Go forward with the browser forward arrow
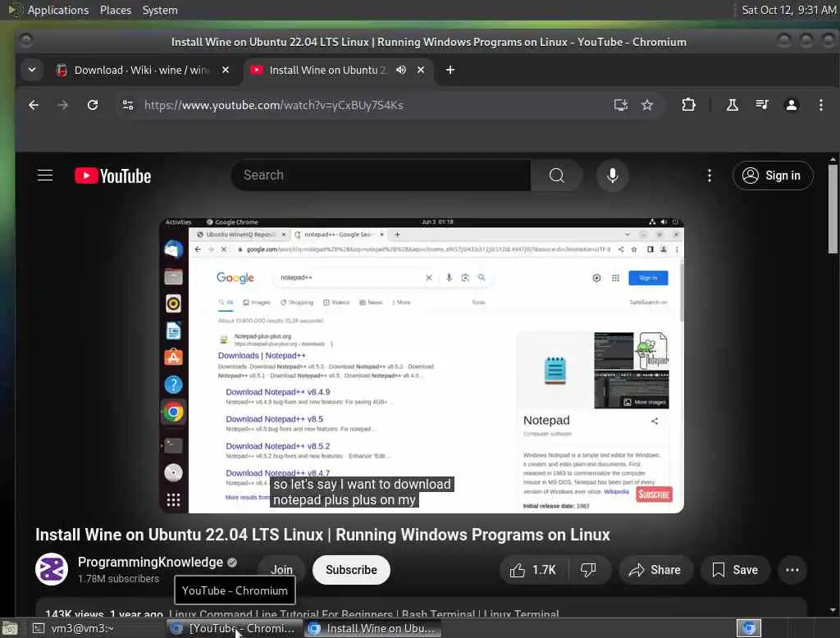The width and height of the screenshot is (840, 638). coord(62,105)
